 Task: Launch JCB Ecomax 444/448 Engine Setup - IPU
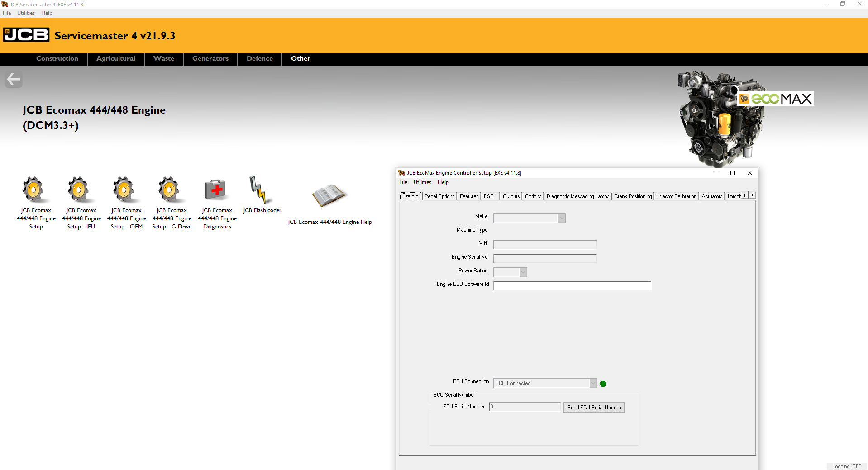(x=81, y=190)
